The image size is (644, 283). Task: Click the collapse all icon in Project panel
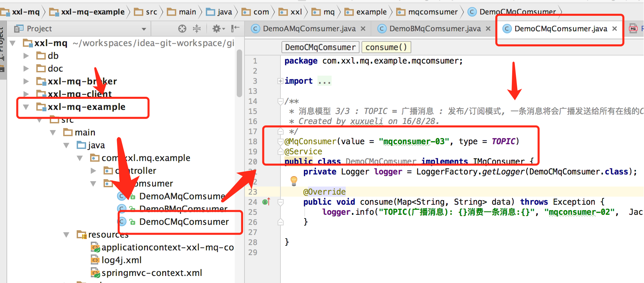pos(197,29)
